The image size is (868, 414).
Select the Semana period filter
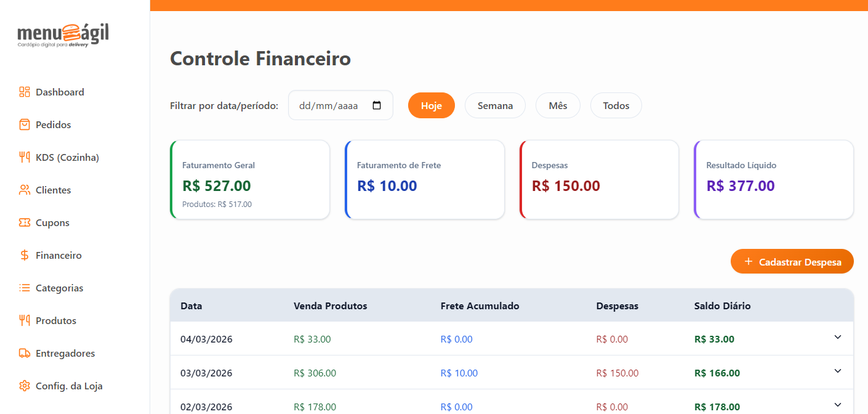click(495, 105)
